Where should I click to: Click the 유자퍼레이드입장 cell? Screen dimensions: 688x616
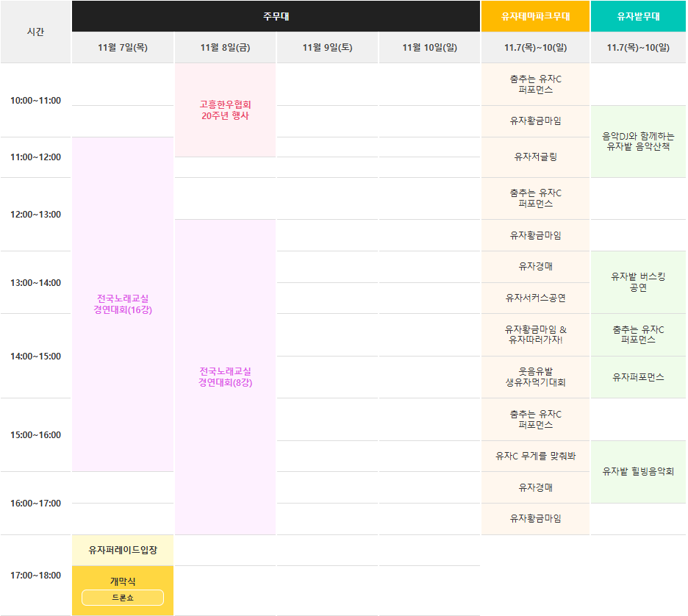(123, 550)
